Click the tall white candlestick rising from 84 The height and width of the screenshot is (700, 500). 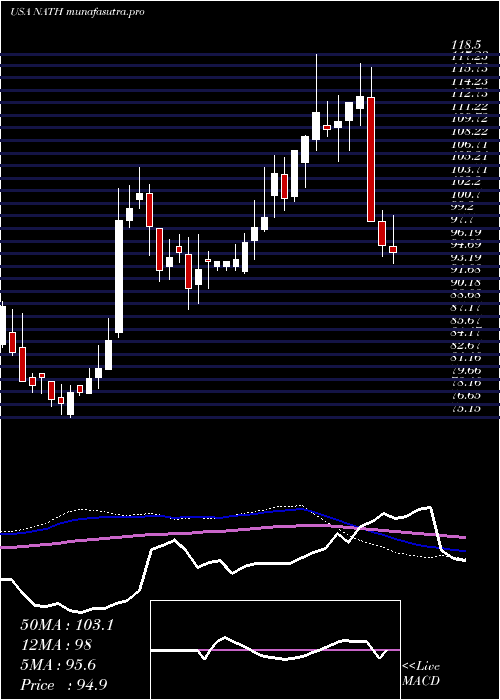pos(119,276)
